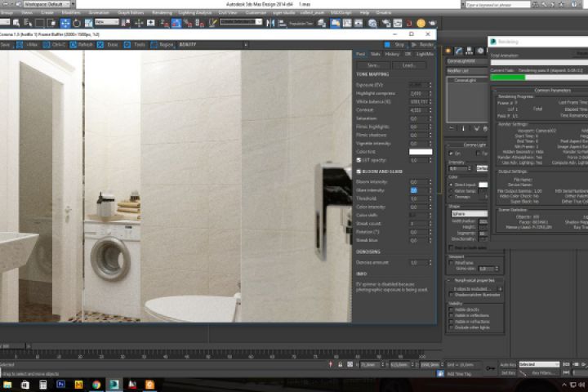This screenshot has width=588, height=392.
Task: Toggle Visible directly checkbox
Action: point(451,310)
